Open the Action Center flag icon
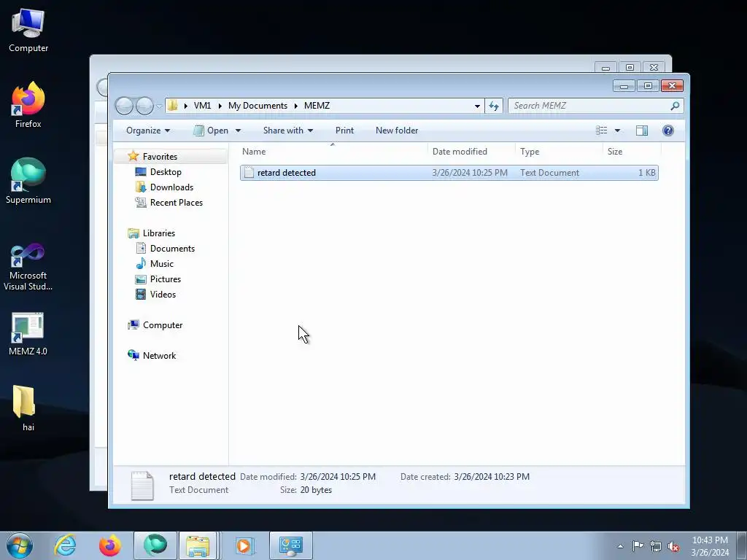 [638, 546]
